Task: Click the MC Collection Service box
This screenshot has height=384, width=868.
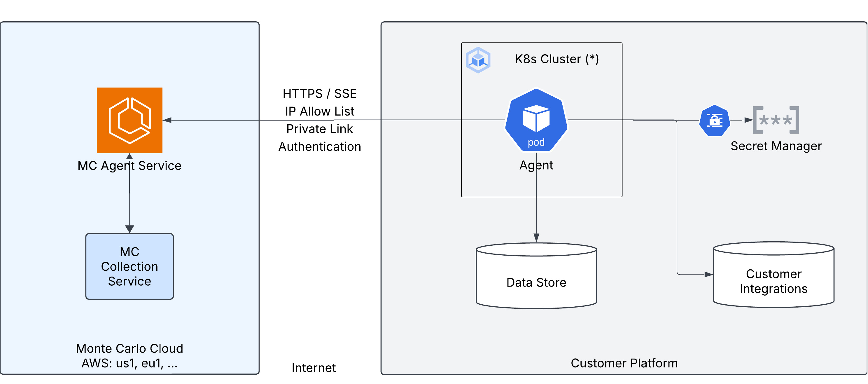Action: click(x=129, y=266)
